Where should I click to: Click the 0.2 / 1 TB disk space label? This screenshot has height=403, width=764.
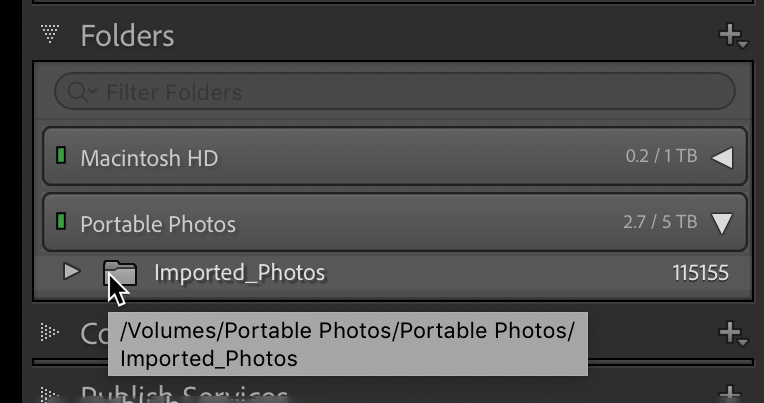[658, 158]
